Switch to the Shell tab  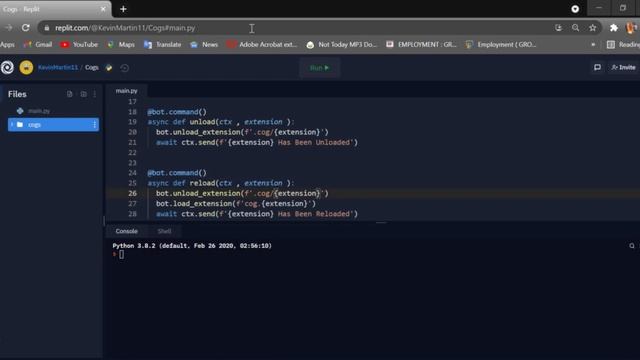click(164, 231)
